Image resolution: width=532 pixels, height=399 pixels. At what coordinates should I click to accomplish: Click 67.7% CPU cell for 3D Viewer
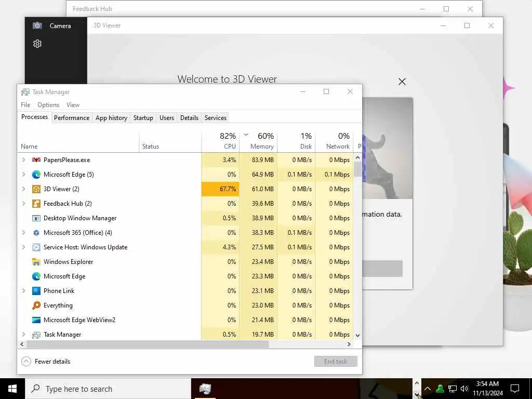tap(220, 189)
